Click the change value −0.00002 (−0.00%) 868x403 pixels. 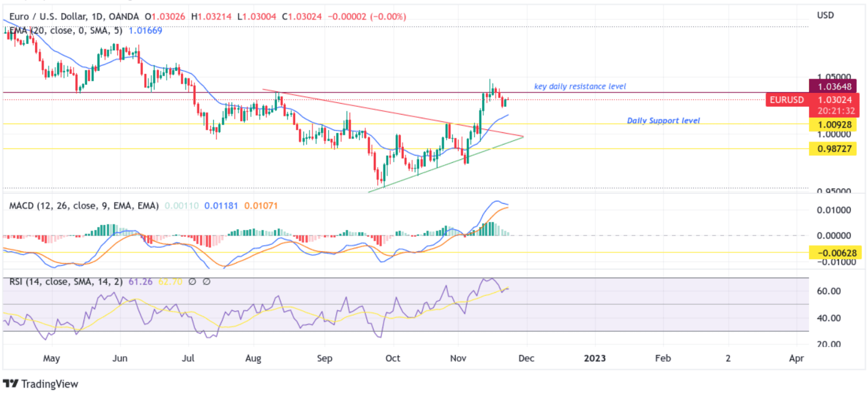[x=367, y=16]
